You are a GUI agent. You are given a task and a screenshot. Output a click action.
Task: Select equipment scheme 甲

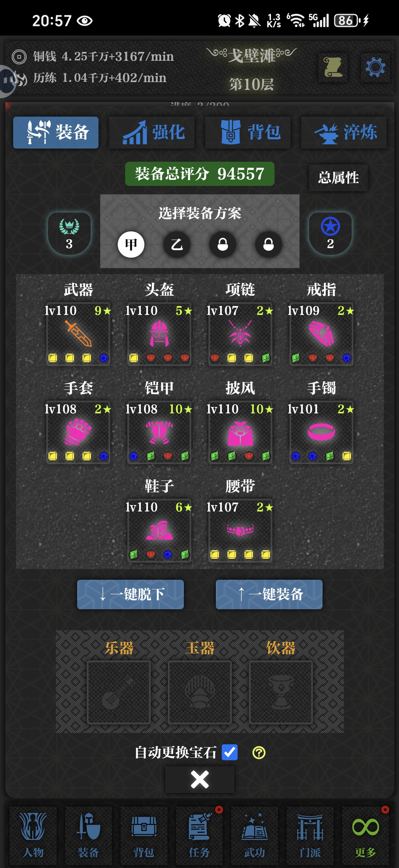(x=131, y=244)
